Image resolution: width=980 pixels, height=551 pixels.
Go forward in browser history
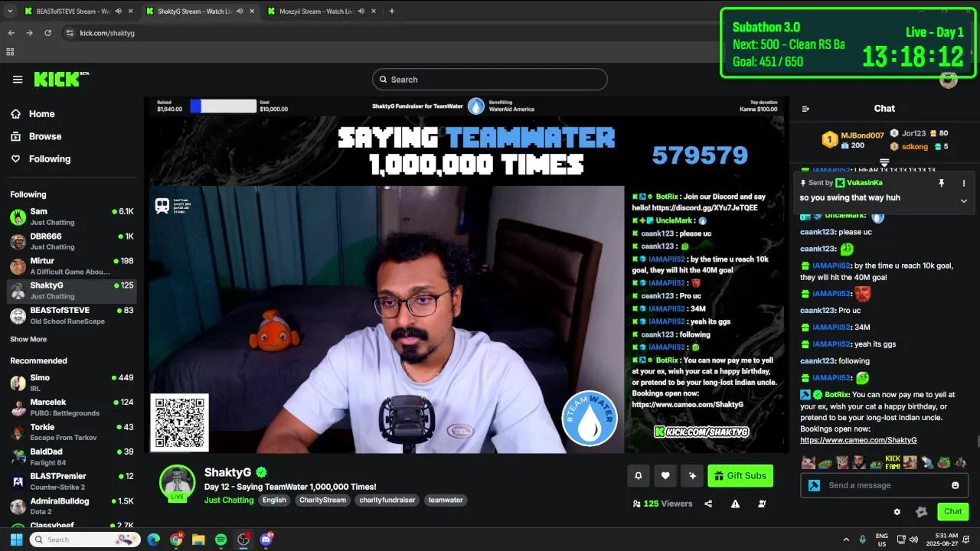pos(29,33)
